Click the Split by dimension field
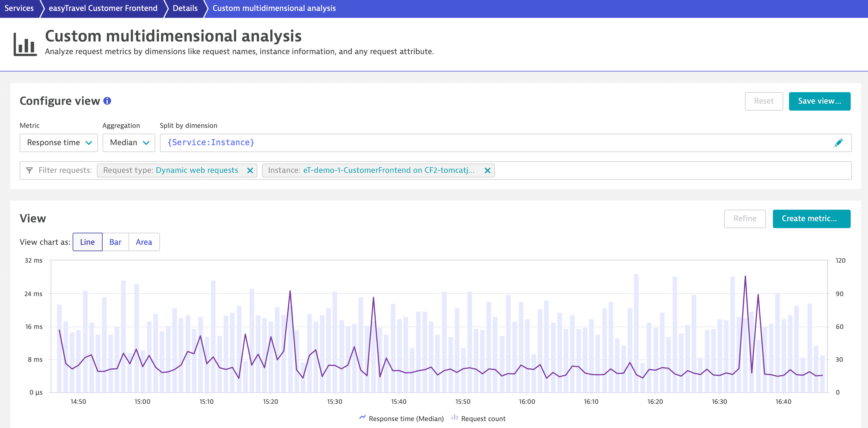Image resolution: width=868 pixels, height=428 pixels. (472, 143)
